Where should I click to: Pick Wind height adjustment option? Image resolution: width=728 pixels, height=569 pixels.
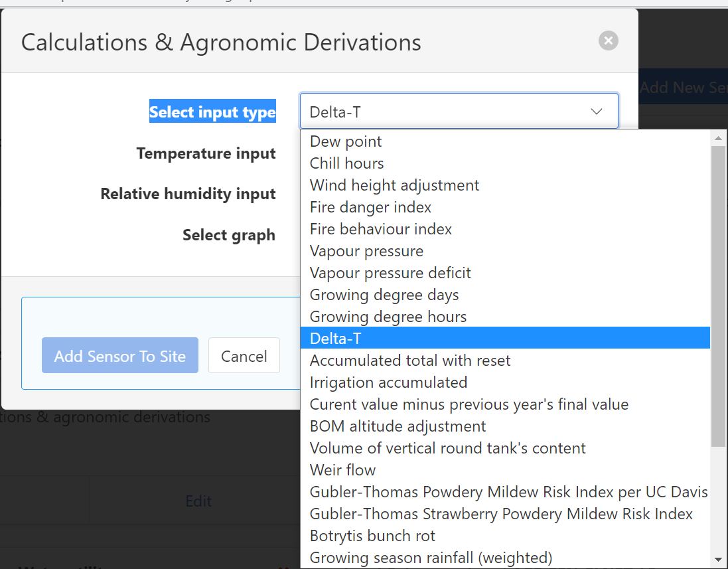tap(394, 185)
